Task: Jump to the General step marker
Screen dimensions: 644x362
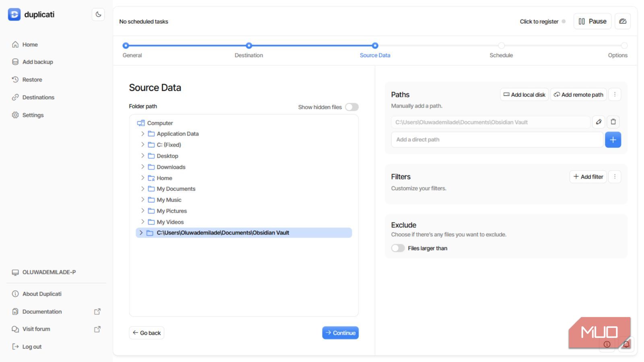Action: pos(126,46)
